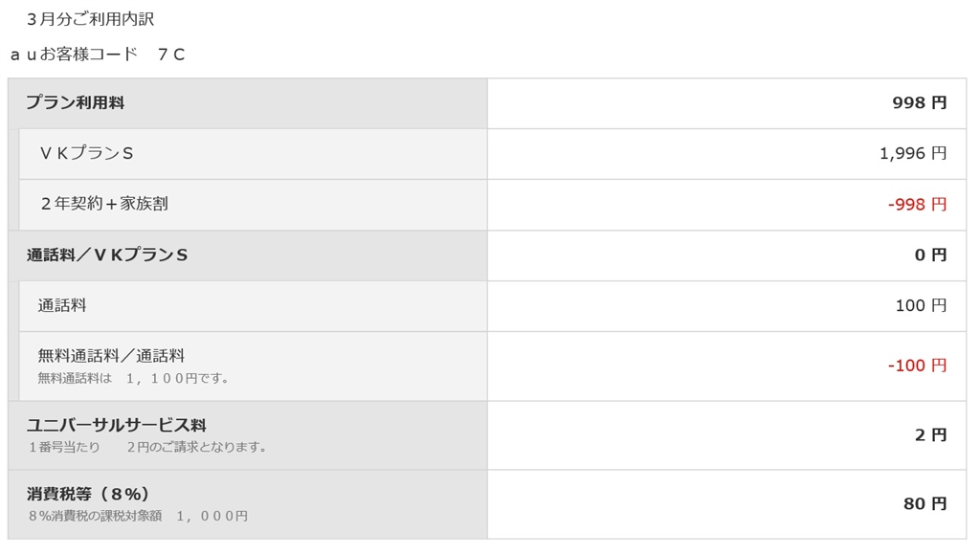Click the red -100 円 amount
980x554 pixels.
(x=917, y=366)
